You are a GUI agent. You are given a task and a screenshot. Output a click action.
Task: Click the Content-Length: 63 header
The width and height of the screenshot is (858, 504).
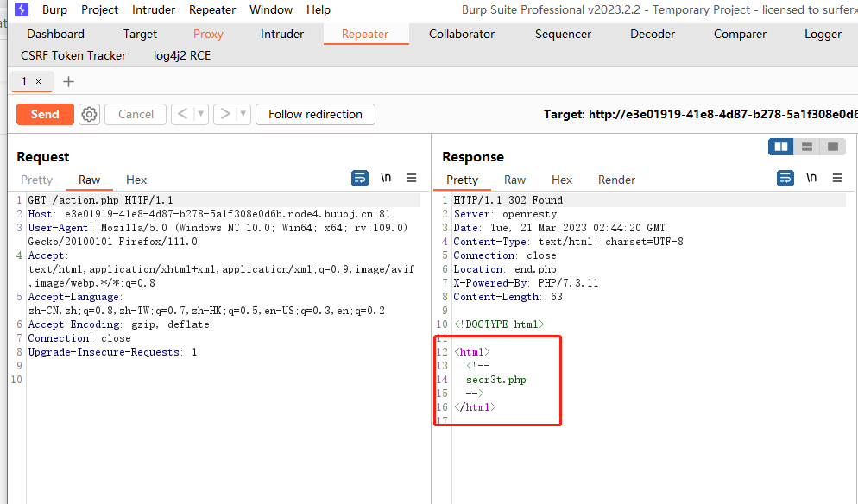(508, 297)
